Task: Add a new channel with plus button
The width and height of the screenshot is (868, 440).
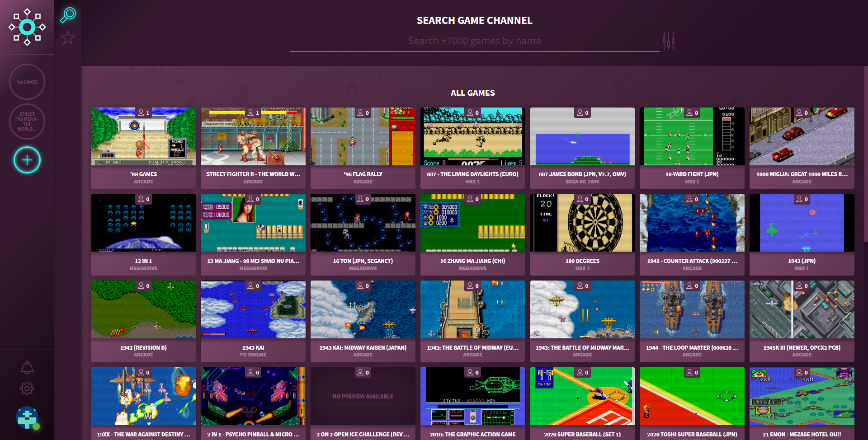Action: click(27, 160)
